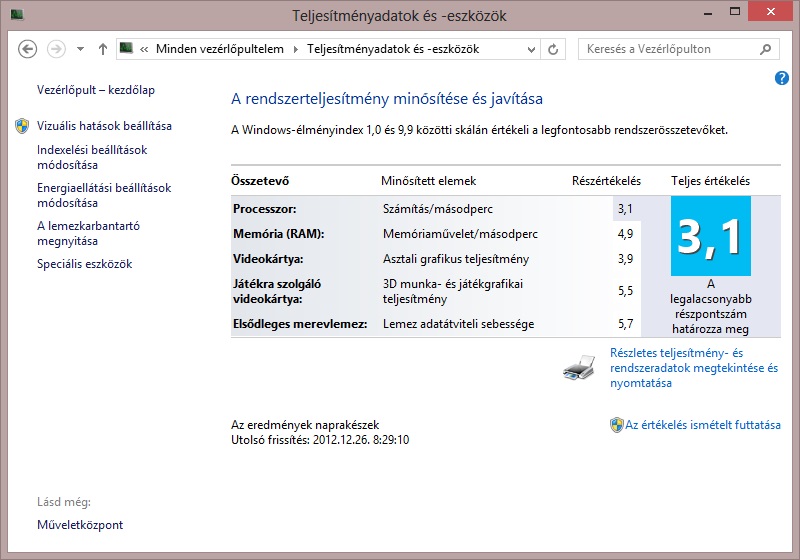Click shield icon next to Az értékelés ismételt futtatása
The height and width of the screenshot is (560, 800).
tap(617, 425)
